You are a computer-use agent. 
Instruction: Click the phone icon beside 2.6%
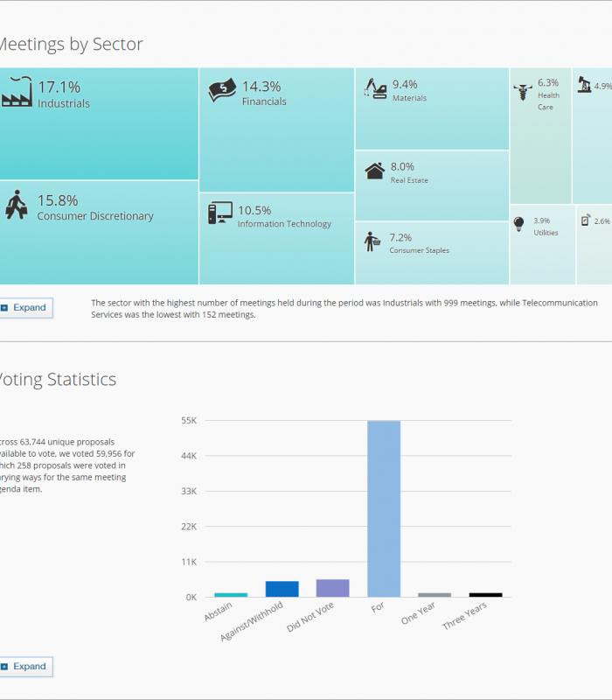(x=586, y=220)
